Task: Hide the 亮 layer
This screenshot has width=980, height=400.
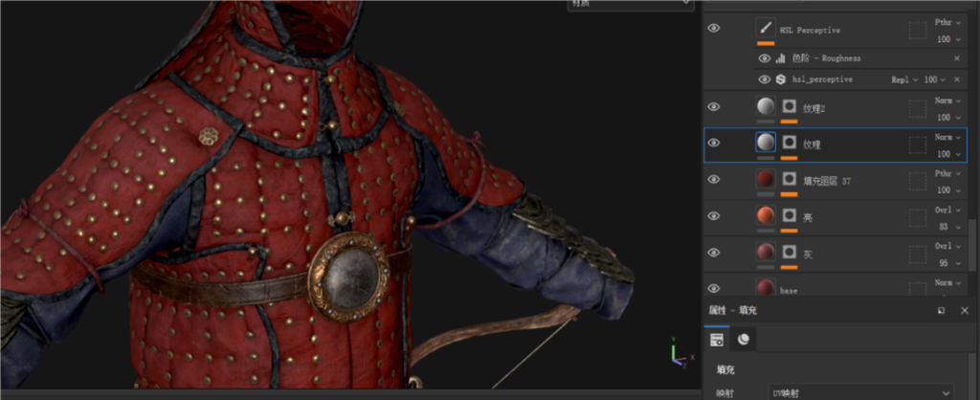Action: 713,215
